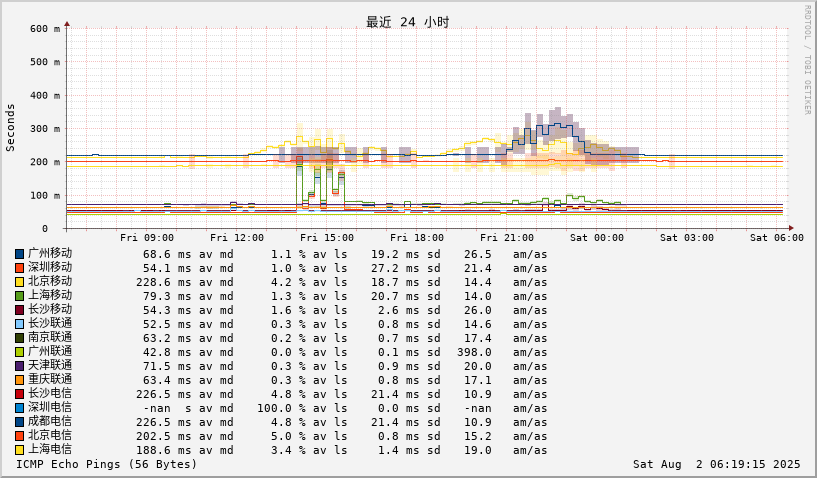Click the Fri 18:00 time axis label
The height and width of the screenshot is (478, 817).
click(417, 238)
